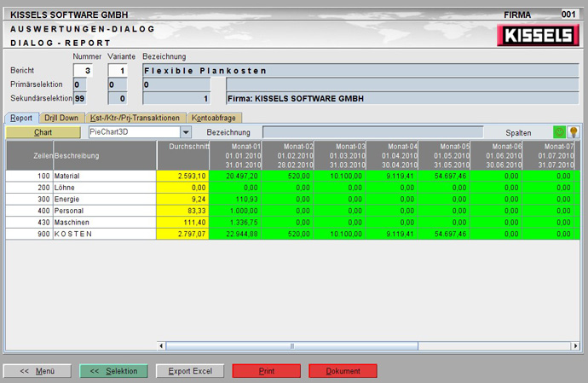588x383 pixels.
Task: Open the PieChart3D chart type dropdown
Action: [186, 132]
